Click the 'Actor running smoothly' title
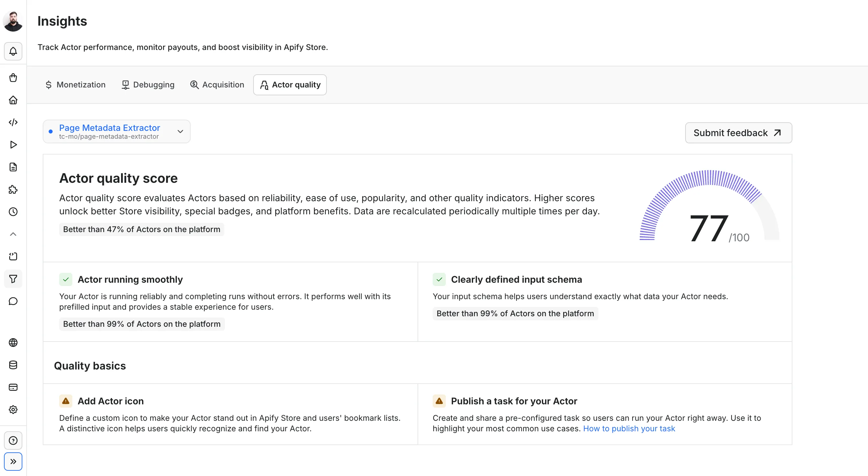868x476 pixels. 130,279
